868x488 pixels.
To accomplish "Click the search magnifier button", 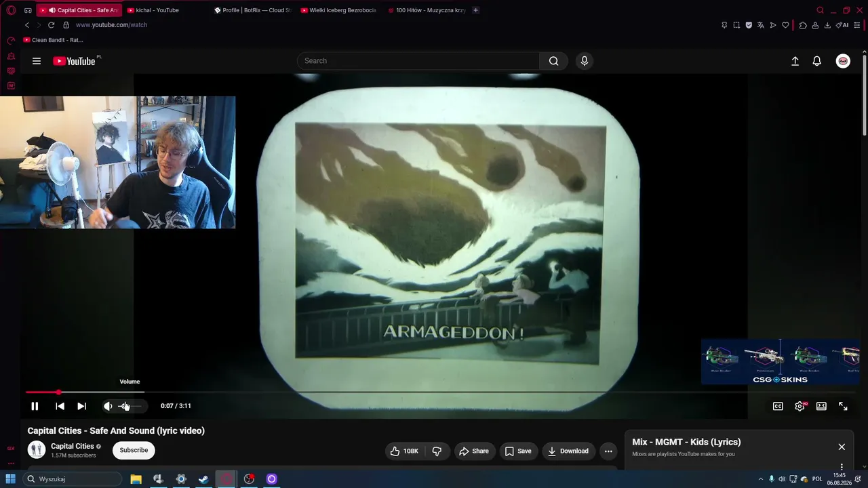I will pos(554,61).
